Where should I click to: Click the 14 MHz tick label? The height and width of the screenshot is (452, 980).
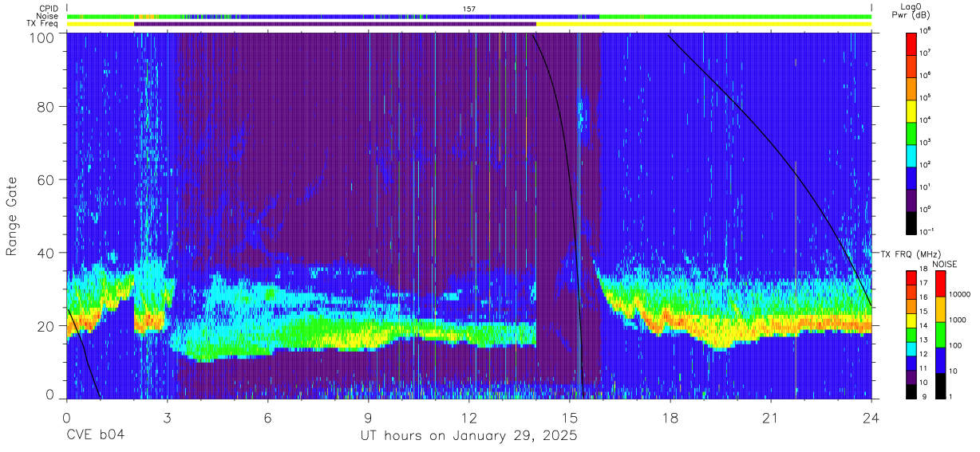[923, 327]
